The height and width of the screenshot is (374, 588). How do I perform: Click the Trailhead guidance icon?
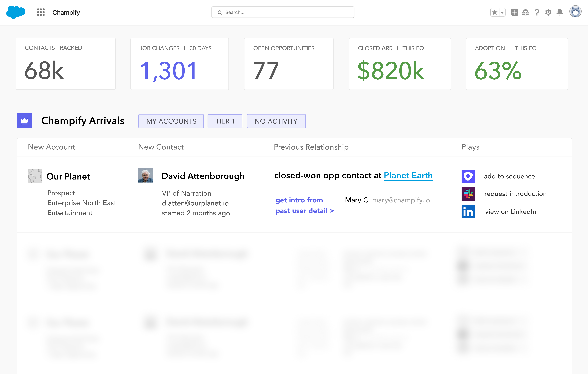[x=526, y=12]
